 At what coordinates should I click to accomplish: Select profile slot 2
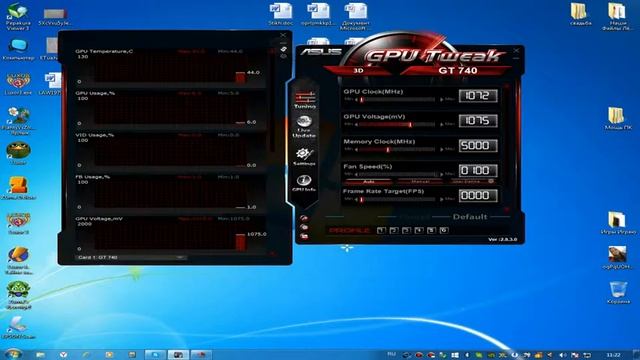pyautogui.click(x=394, y=230)
